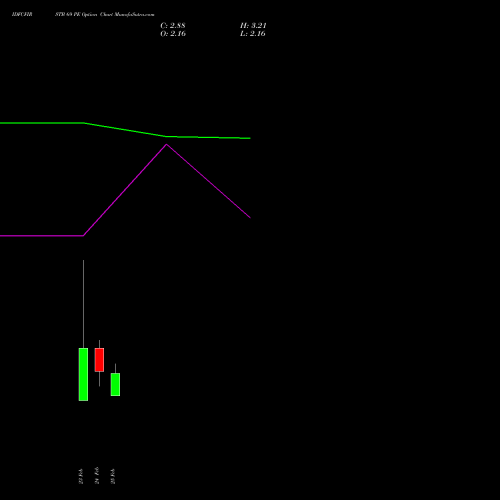The width and height of the screenshot is (500, 500).
Task: Click the high value H: 3.21
Action: coord(253,26)
